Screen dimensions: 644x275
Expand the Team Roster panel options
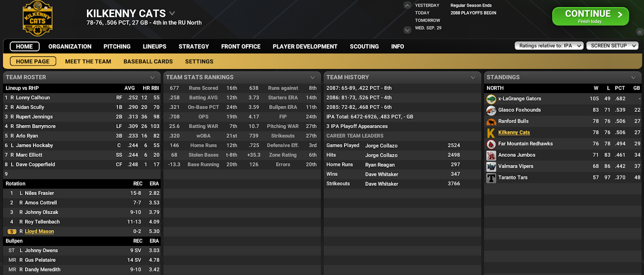tap(152, 78)
